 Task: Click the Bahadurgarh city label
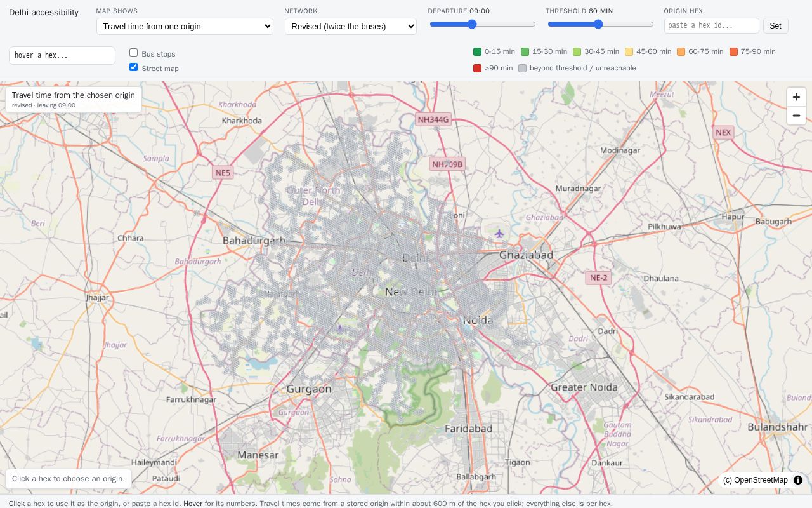pos(254,241)
